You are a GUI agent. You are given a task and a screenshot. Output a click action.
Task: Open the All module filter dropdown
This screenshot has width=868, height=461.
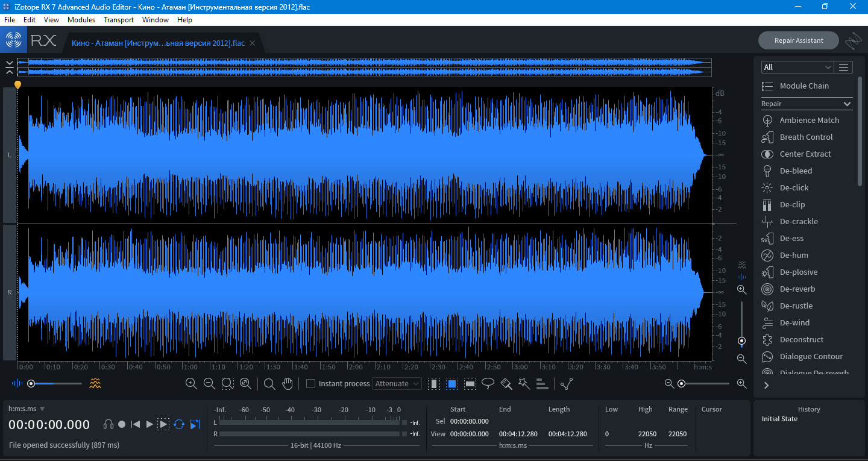tap(796, 67)
